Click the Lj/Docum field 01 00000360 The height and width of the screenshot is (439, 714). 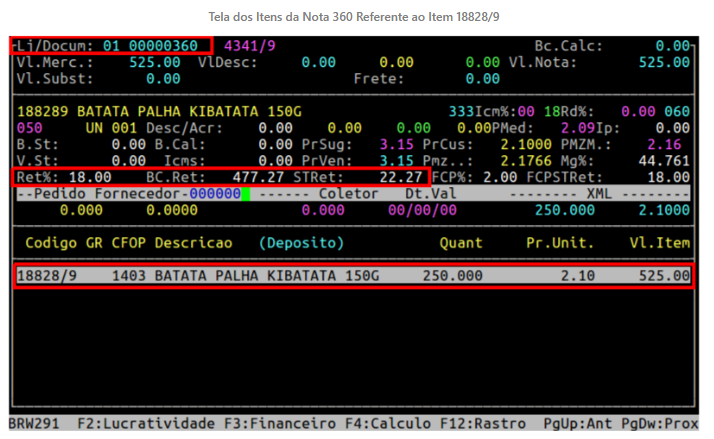(x=152, y=46)
